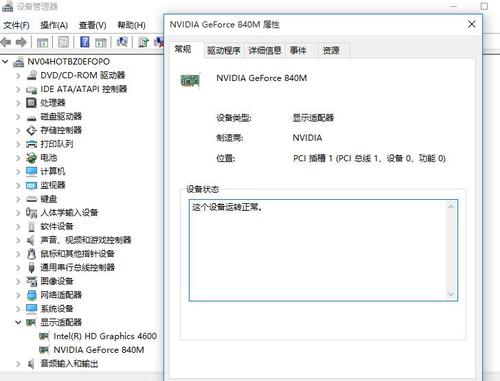Viewport: 500px width, 381px height.
Task: Select NVIDIA GeForce 840M in tree
Action: click(x=99, y=350)
